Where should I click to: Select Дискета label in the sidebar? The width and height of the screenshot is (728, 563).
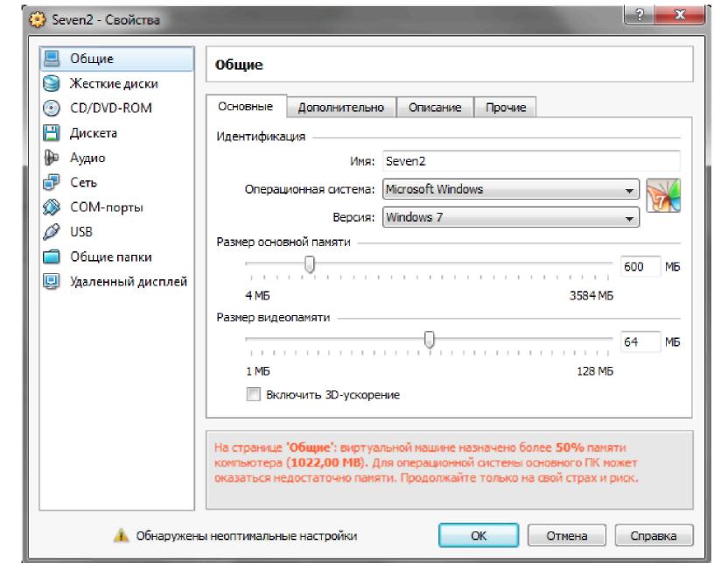point(94,133)
